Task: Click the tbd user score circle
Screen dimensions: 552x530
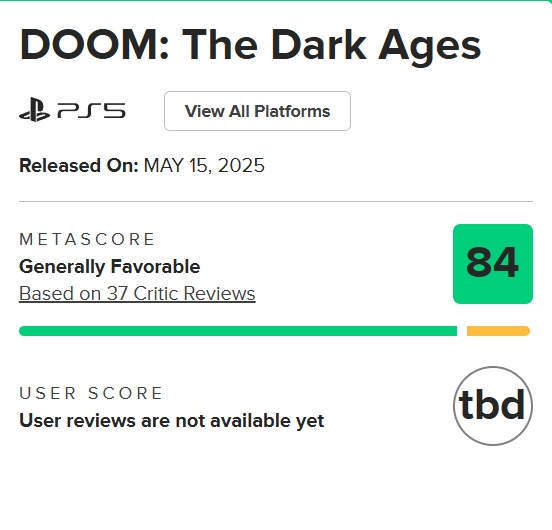Action: [x=493, y=406]
